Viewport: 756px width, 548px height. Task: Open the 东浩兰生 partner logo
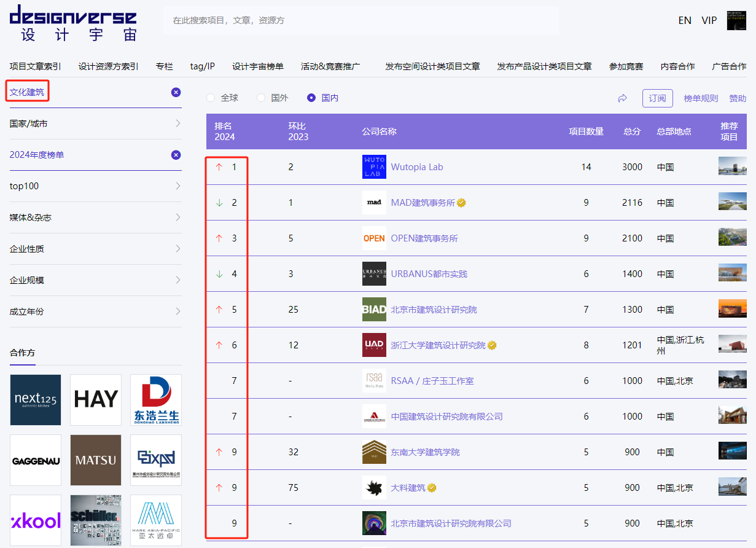(x=156, y=400)
